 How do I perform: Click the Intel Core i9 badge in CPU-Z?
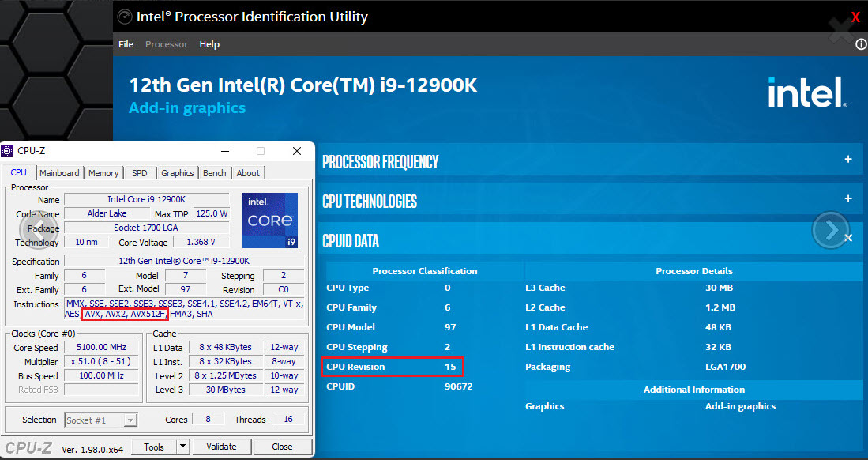pos(270,219)
